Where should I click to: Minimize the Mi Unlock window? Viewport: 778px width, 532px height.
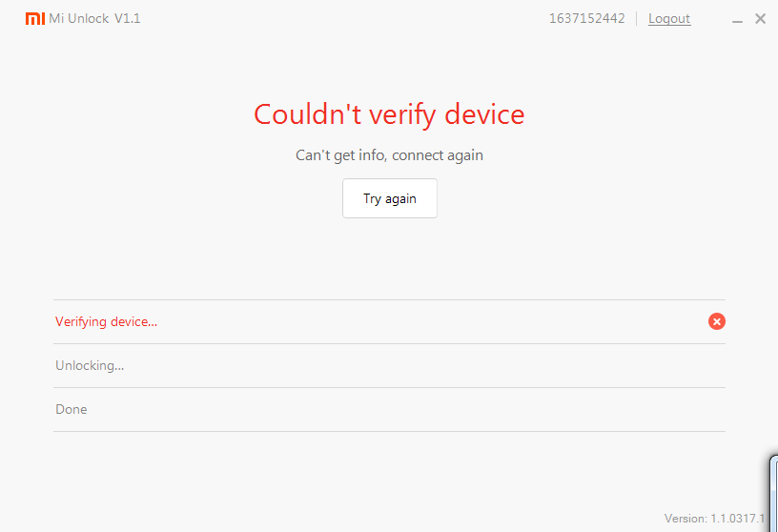(x=739, y=19)
